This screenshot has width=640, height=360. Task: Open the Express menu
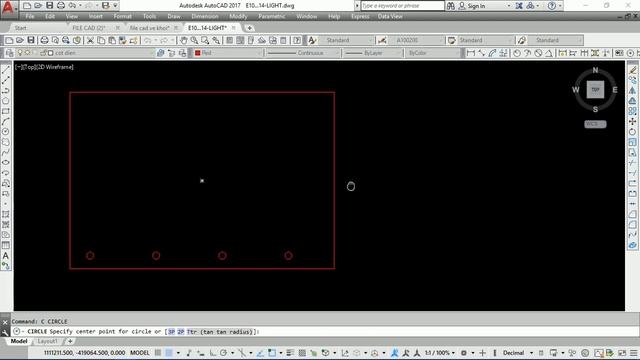[x=360, y=16]
